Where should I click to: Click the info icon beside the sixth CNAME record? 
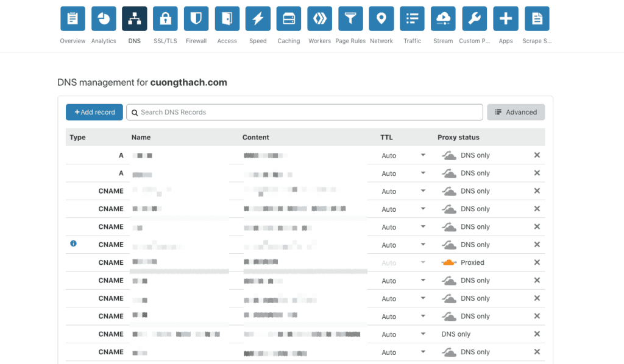(x=73, y=243)
